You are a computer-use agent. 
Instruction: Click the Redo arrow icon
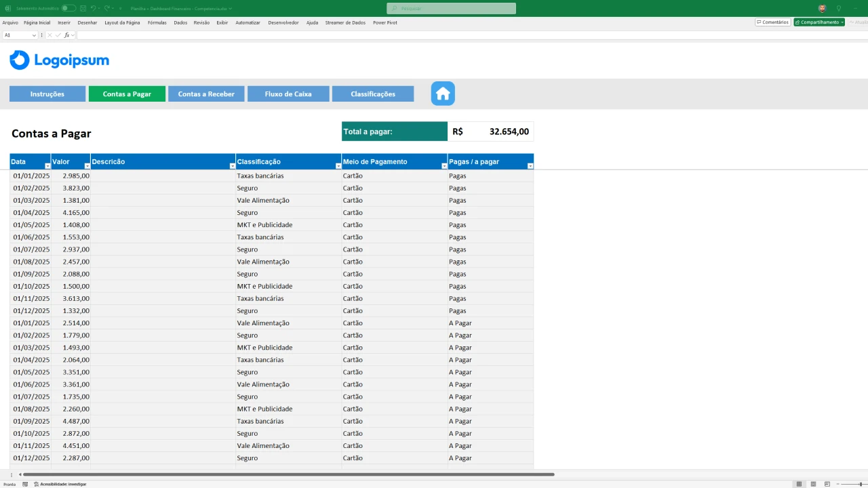(x=106, y=8)
